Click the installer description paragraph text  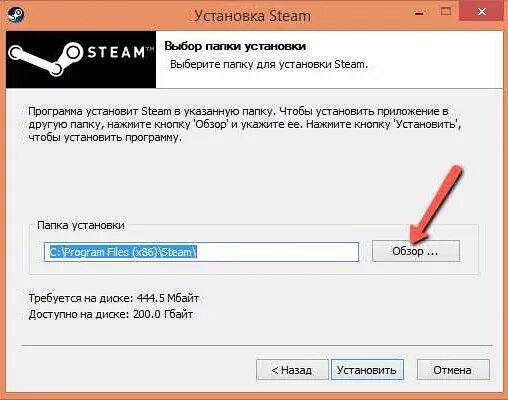click(245, 124)
